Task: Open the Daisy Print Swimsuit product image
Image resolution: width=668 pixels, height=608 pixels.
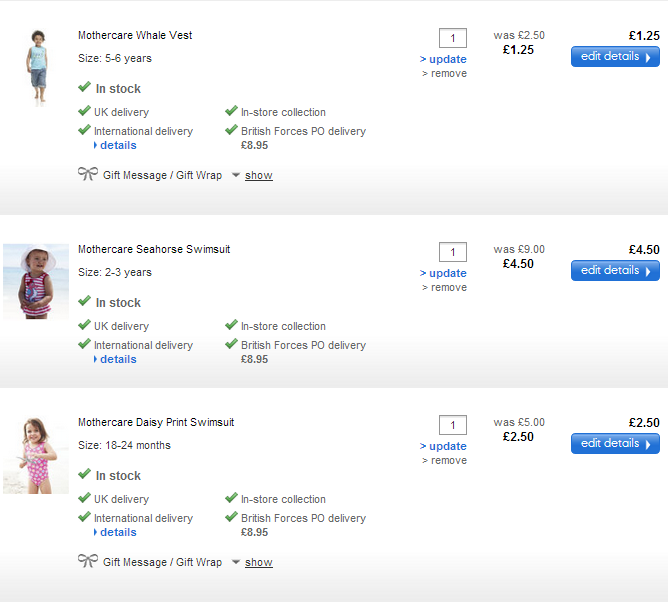Action: tap(36, 454)
